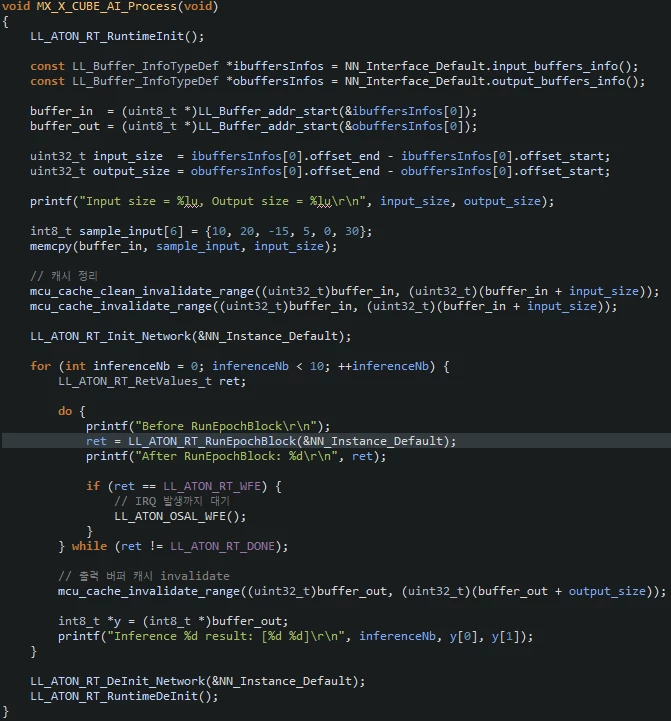Click the buffer_in assignment variable
This screenshot has height=721, width=671.
click(61, 111)
